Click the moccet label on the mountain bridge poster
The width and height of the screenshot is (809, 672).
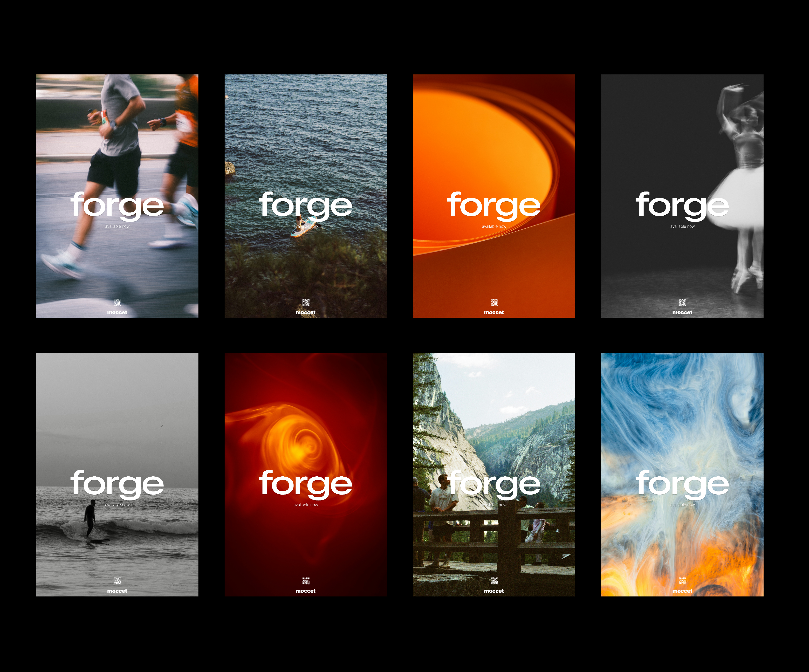pos(494,591)
